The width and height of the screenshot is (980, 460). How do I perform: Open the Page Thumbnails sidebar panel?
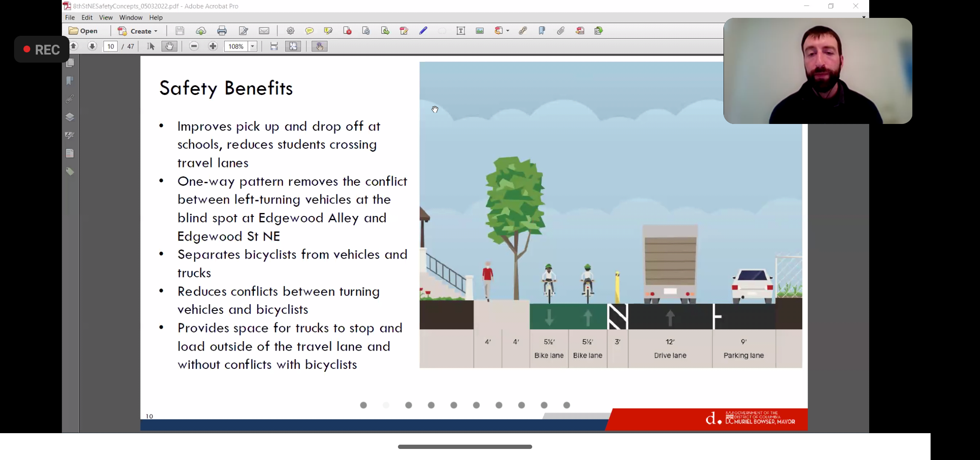pos(70,63)
